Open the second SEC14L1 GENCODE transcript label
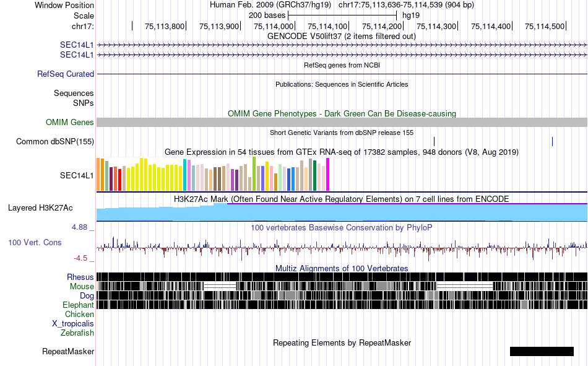This screenshot has width=588, height=366. point(77,54)
